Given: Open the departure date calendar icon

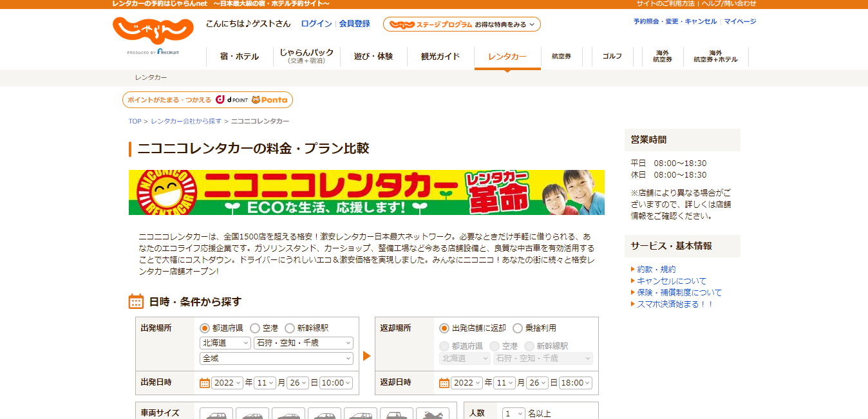Looking at the screenshot, I should (205, 383).
